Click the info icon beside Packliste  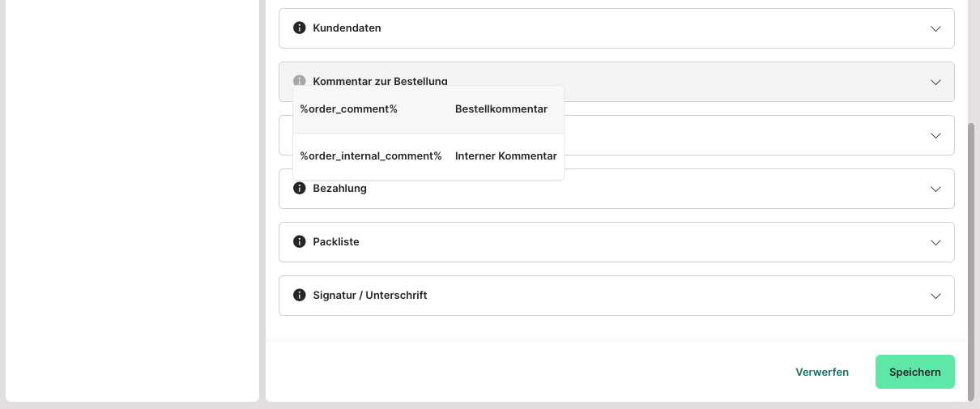[x=300, y=242]
